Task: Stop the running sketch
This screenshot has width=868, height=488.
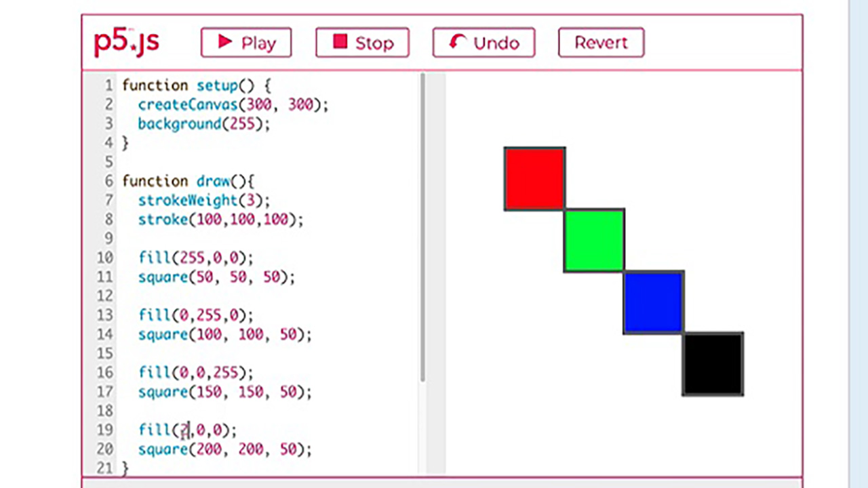Action: pos(362,43)
